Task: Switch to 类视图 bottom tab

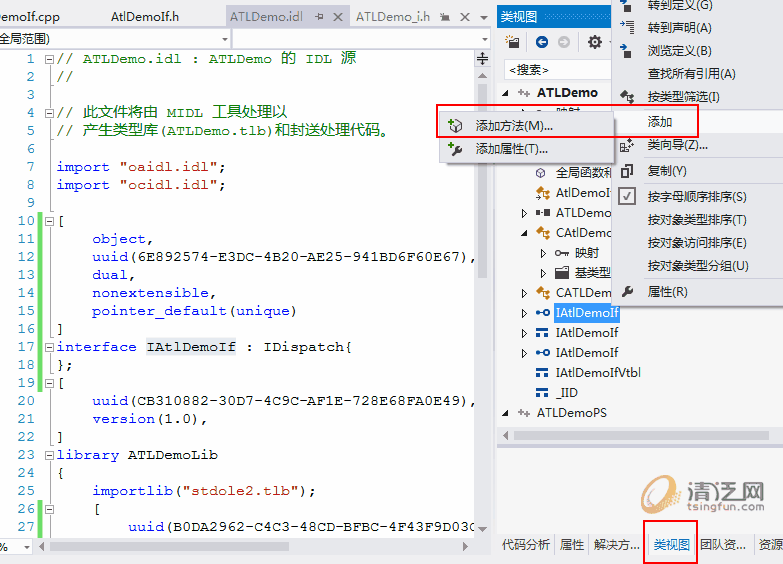Action: point(670,545)
